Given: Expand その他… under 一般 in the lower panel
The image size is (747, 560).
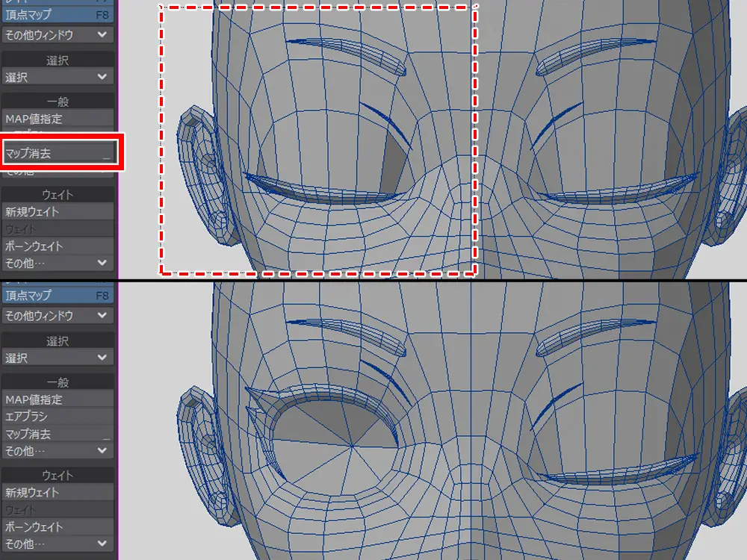Looking at the screenshot, I should click(x=58, y=451).
